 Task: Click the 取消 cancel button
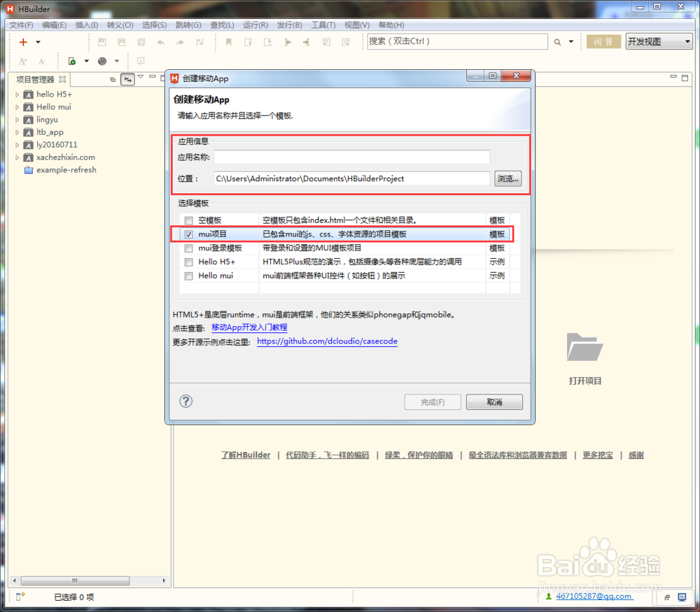pyautogui.click(x=494, y=402)
